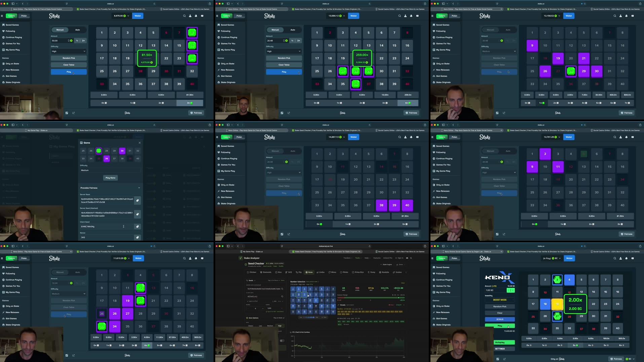Open Difficulty Medium dropdown in Game dialog
Viewport: 644px width, 362px height.
[x=110, y=170]
